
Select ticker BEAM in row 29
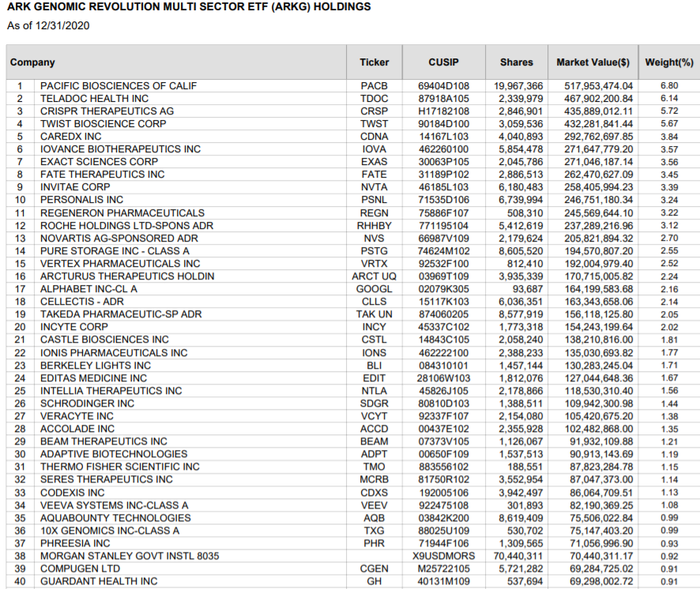(374, 441)
